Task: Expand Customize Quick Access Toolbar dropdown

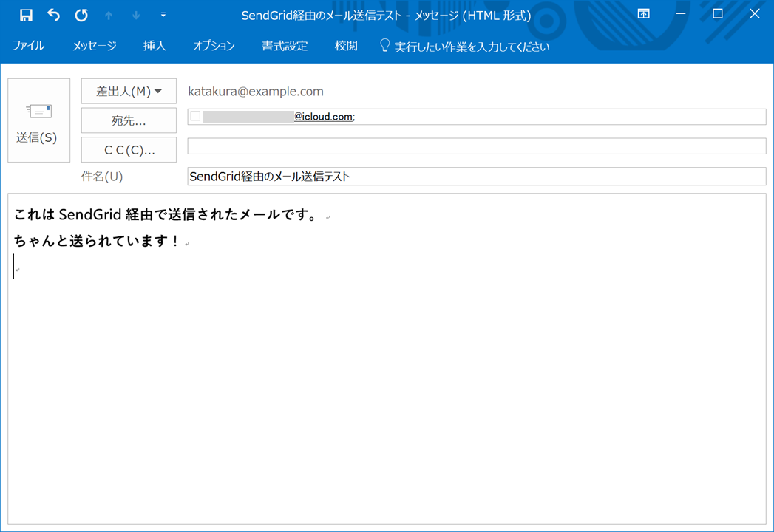Action: coord(163,16)
